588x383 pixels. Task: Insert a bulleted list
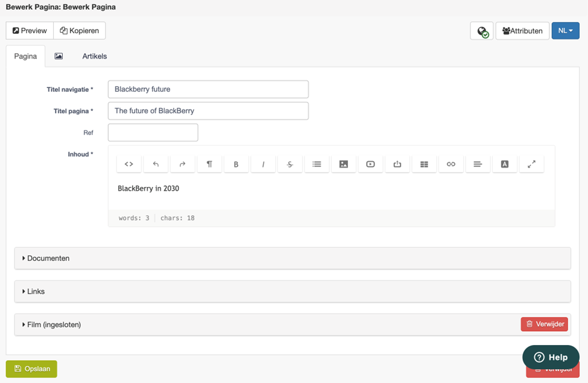coord(317,164)
